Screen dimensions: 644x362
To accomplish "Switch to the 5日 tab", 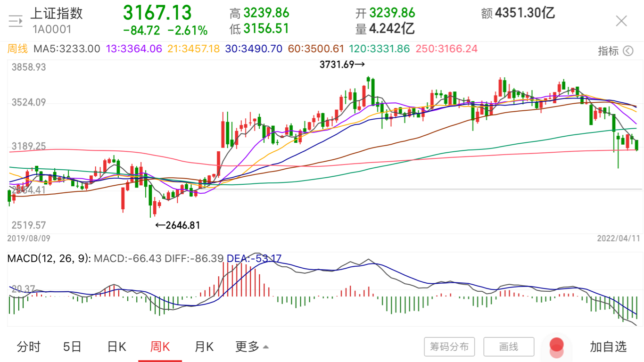I will [x=72, y=347].
